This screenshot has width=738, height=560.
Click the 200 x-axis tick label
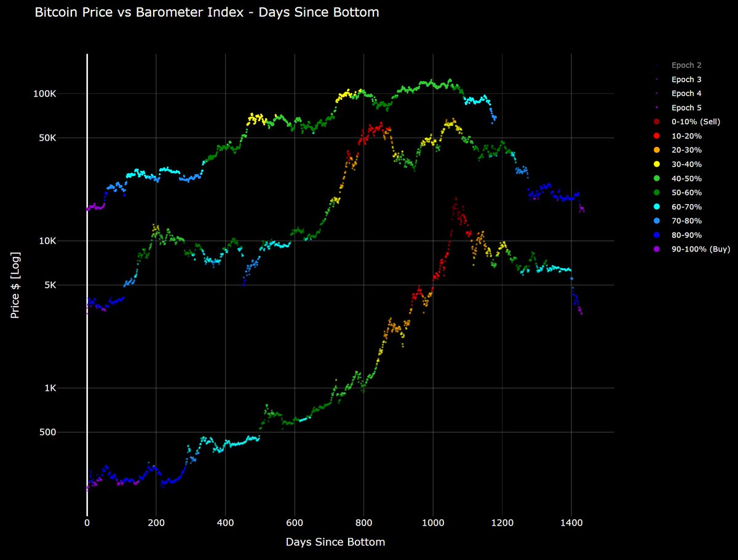(x=156, y=523)
